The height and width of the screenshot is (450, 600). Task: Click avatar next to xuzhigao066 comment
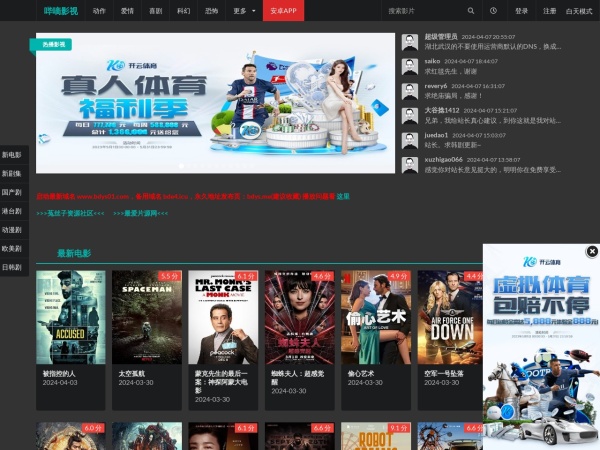pyautogui.click(x=410, y=165)
